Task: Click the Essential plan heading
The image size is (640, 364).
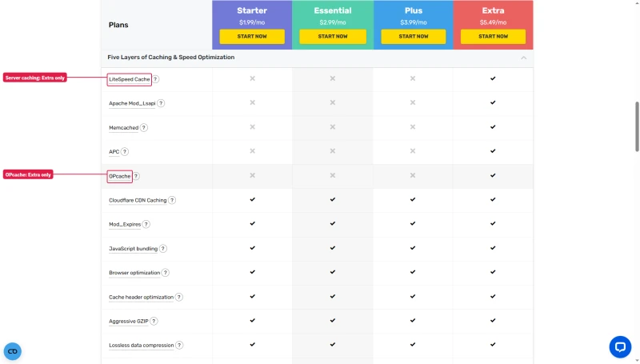Action: tap(333, 10)
